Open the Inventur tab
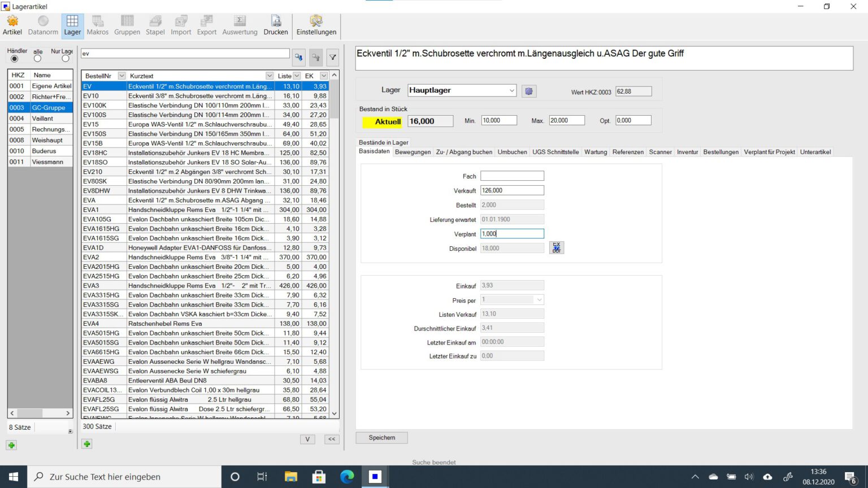868x488 pixels. click(687, 152)
